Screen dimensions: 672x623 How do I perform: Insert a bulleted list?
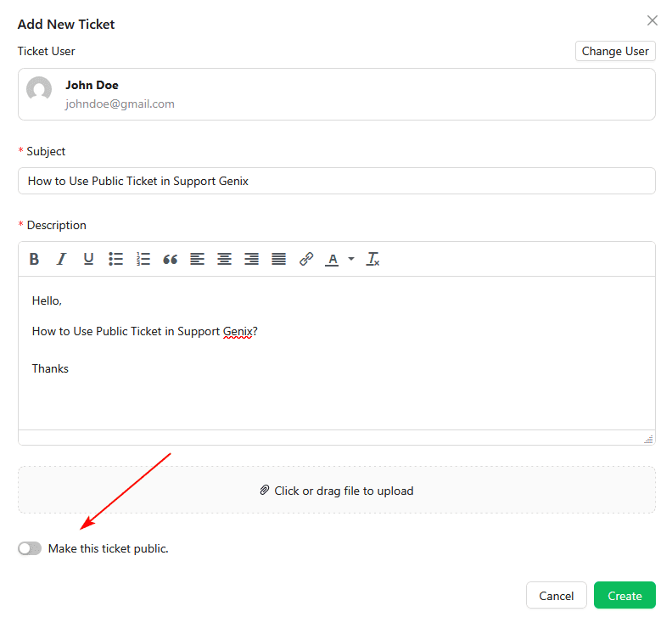115,260
